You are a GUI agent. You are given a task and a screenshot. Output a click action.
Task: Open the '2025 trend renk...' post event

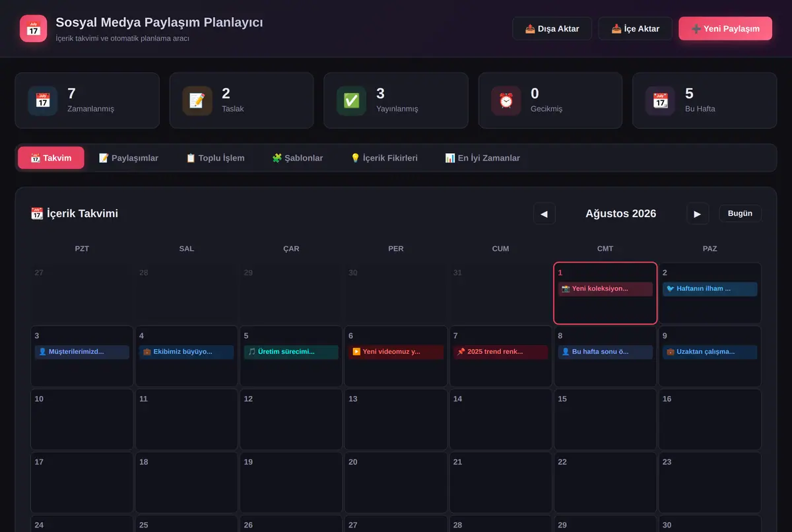point(500,352)
